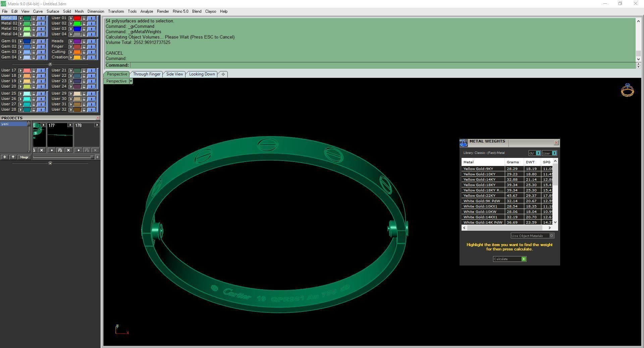Click the green Calculate arrow icon
The height and width of the screenshot is (348, 644).
click(524, 259)
